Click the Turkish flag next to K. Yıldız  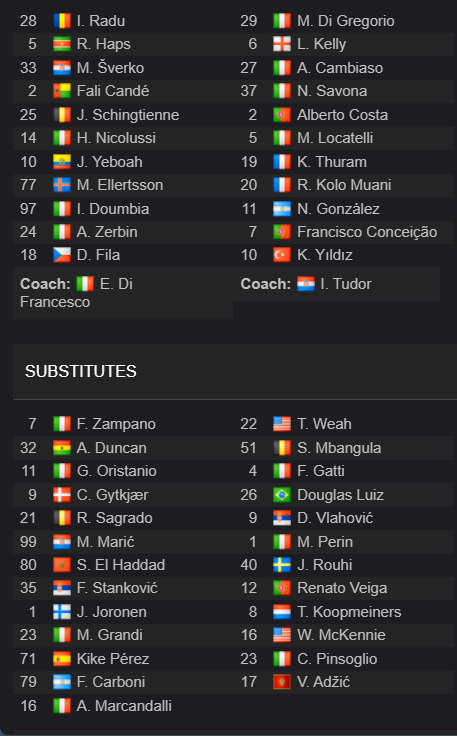(x=282, y=255)
